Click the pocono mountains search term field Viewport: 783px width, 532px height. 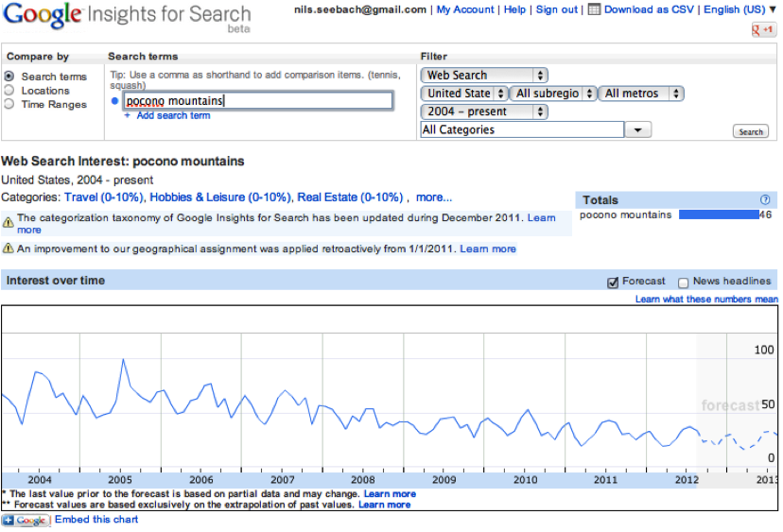tap(258, 101)
